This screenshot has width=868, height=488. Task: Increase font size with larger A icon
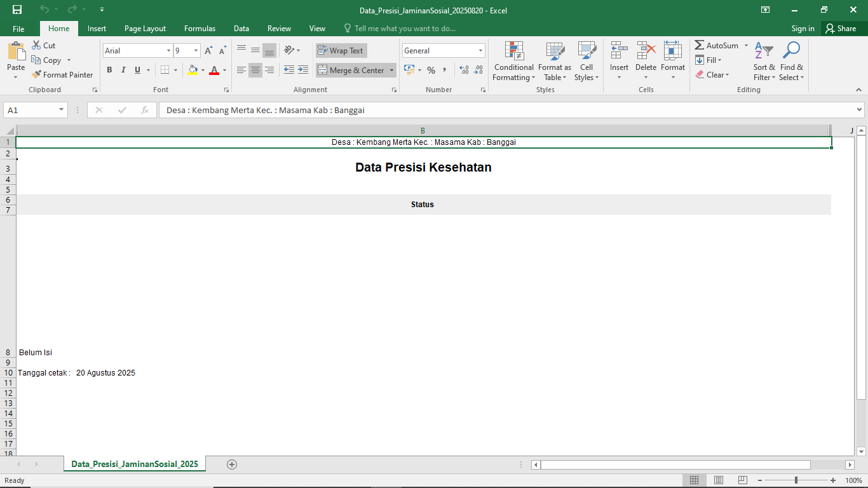point(208,51)
